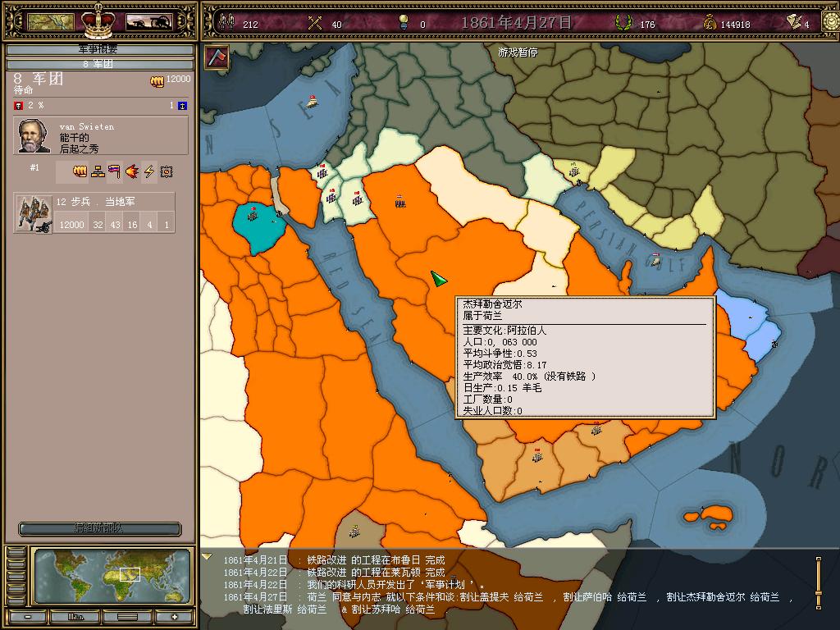Click the manpower icon showing 212

coord(227,22)
